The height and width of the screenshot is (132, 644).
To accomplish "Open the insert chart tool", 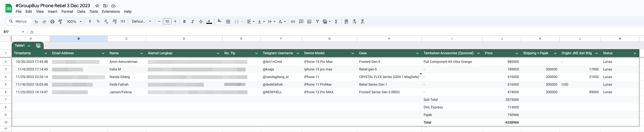I will [309, 22].
